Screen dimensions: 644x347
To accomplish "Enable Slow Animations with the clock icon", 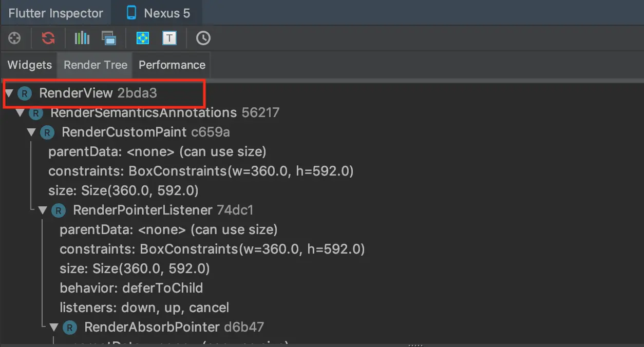I will pyautogui.click(x=203, y=38).
